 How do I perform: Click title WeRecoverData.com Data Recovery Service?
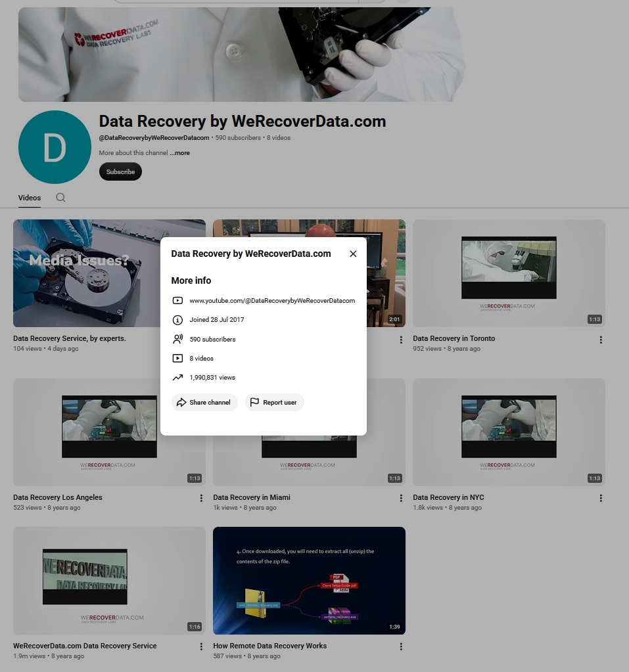[x=85, y=646]
